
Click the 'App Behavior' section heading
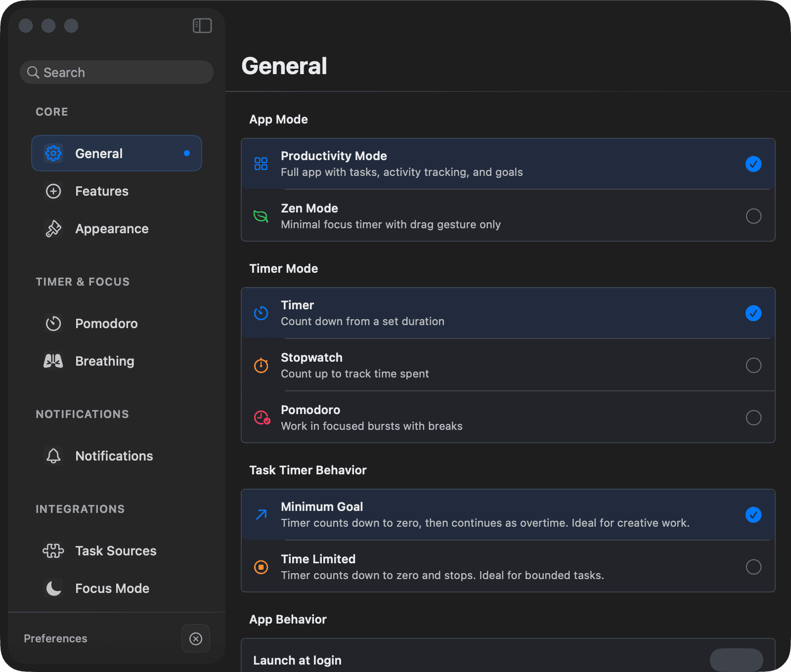[x=288, y=619]
